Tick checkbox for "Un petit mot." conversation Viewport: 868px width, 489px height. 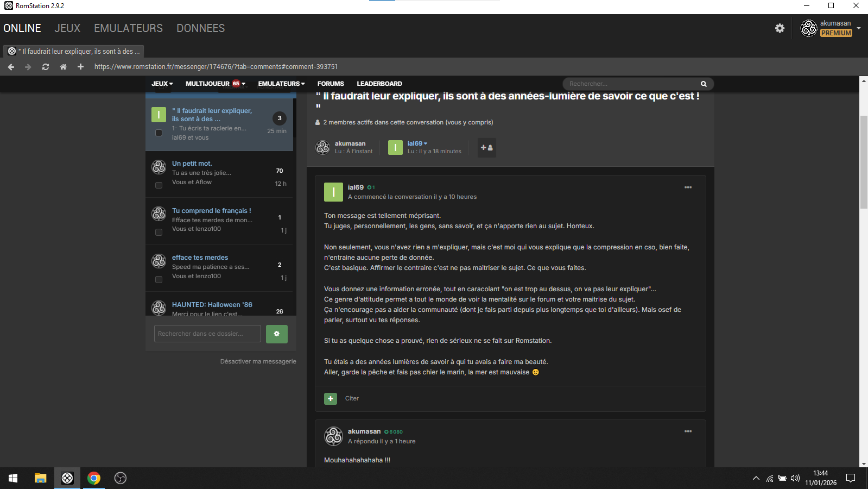159,185
